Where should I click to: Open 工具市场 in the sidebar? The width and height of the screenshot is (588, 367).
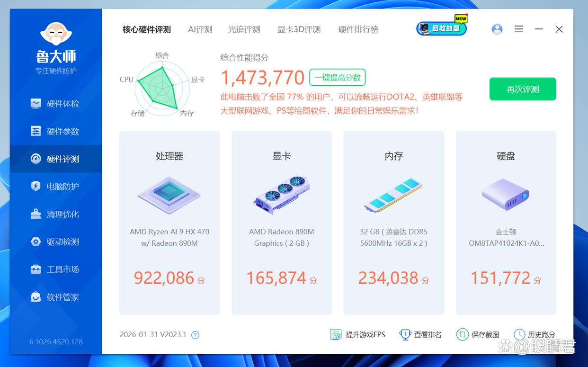click(56, 269)
